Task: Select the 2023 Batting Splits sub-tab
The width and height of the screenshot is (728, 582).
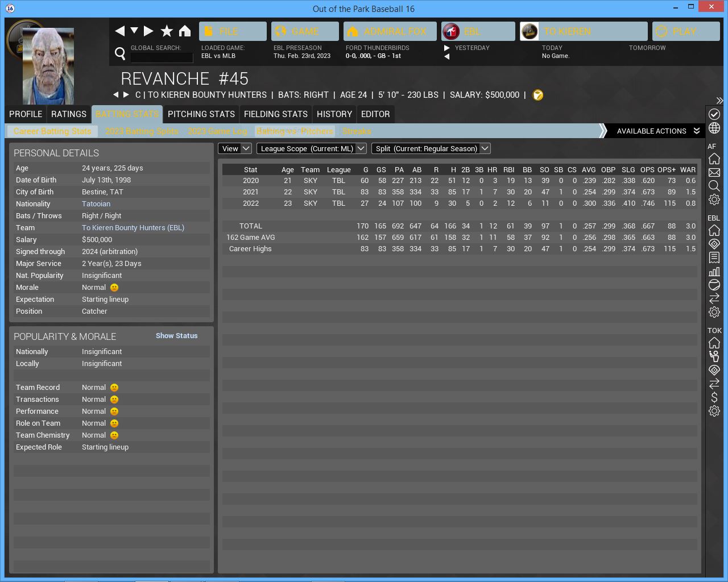Action: point(142,131)
